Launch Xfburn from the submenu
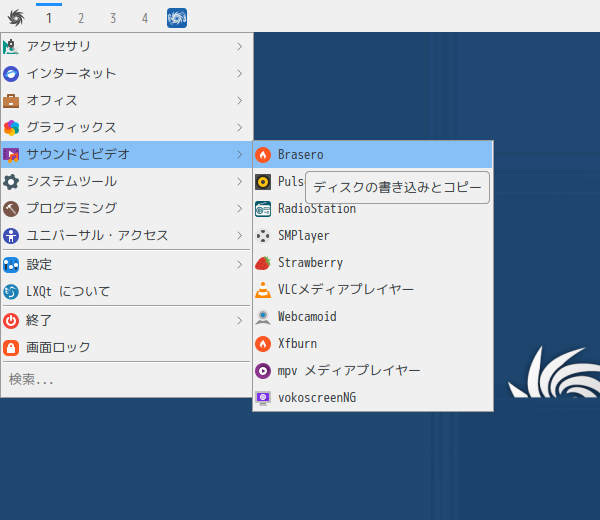This screenshot has height=520, width=600. (x=373, y=344)
